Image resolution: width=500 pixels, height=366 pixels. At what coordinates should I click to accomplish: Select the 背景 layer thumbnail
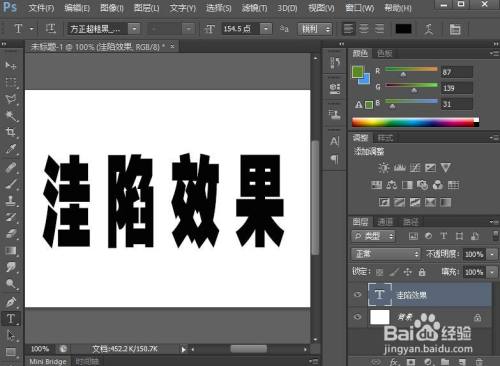pyautogui.click(x=380, y=317)
